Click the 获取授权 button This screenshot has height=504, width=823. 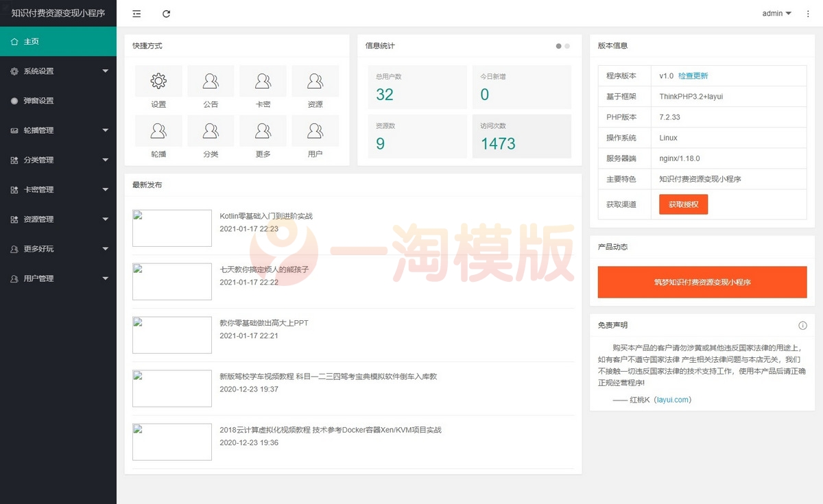coord(683,204)
